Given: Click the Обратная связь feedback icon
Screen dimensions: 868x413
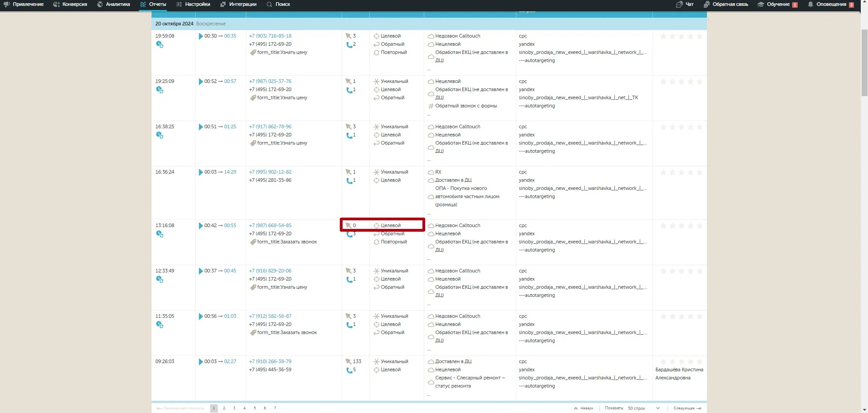Looking at the screenshot, I should pyautogui.click(x=706, y=5).
